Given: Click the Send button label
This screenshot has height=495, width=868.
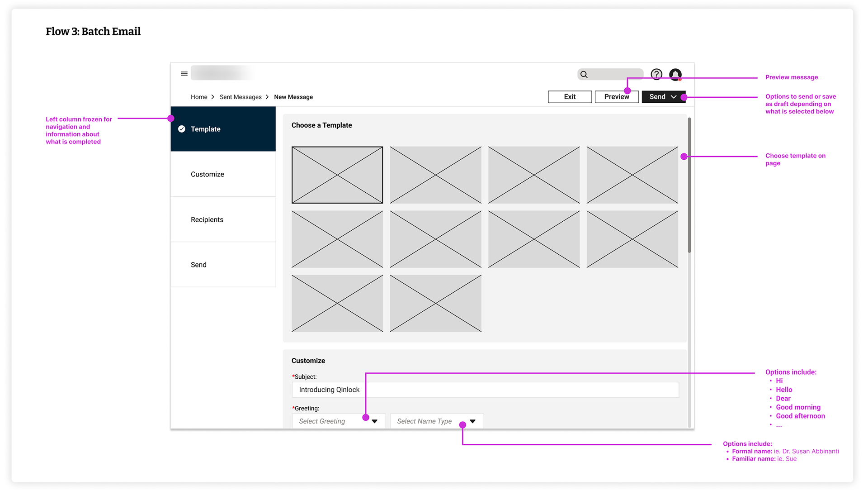Looking at the screenshot, I should [x=657, y=97].
